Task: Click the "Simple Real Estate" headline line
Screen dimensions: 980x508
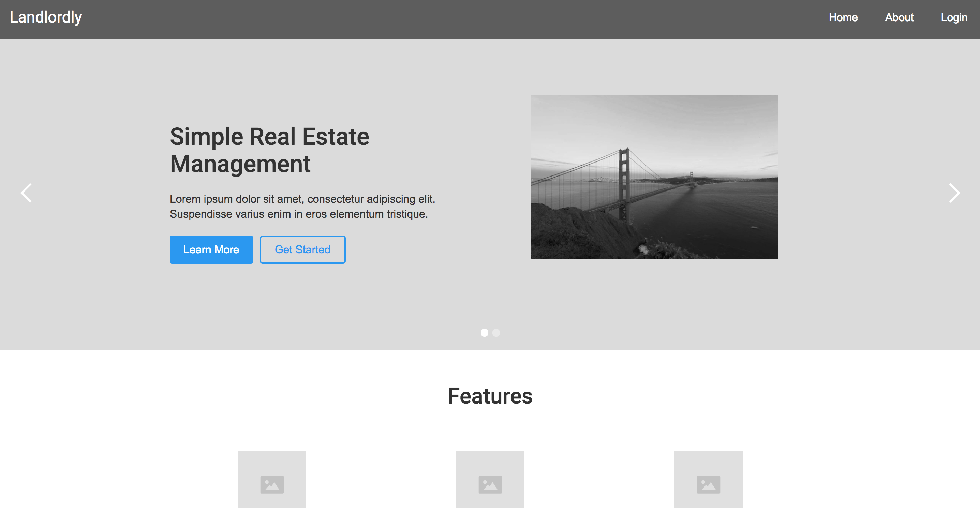Action: tap(269, 137)
